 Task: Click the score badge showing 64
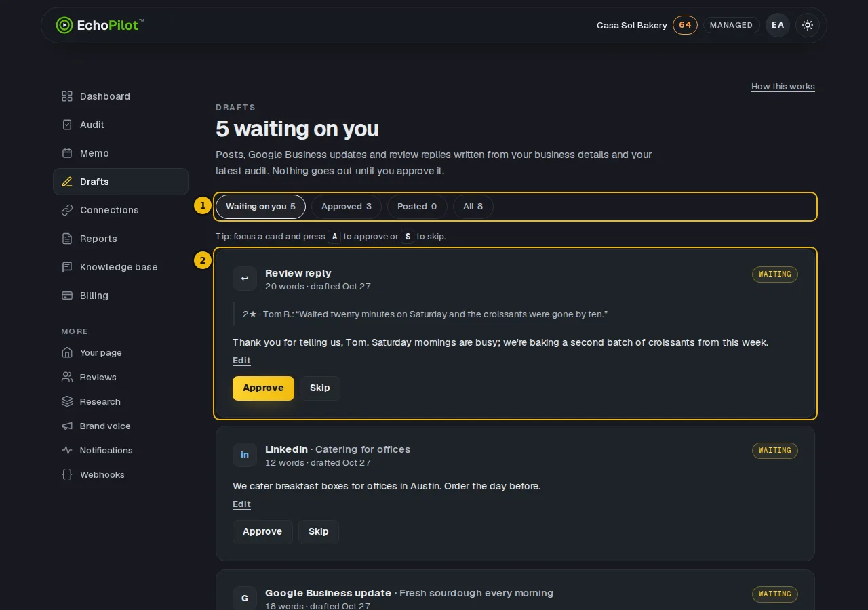[685, 25]
